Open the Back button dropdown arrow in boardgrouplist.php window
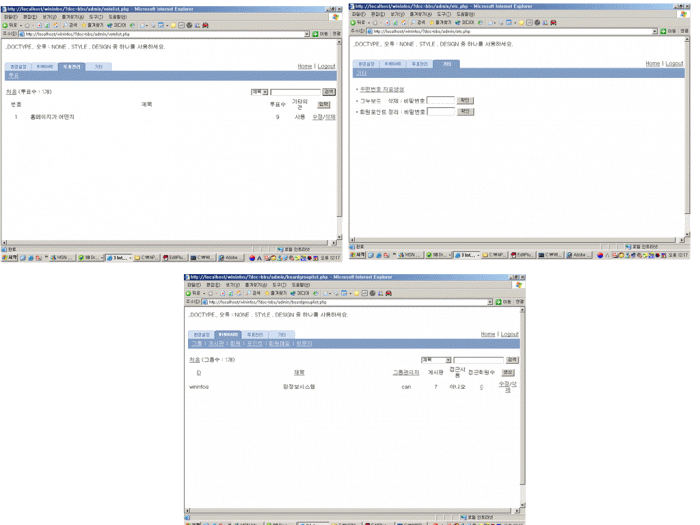Image resolution: width=700 pixels, height=525 pixels. (204, 293)
